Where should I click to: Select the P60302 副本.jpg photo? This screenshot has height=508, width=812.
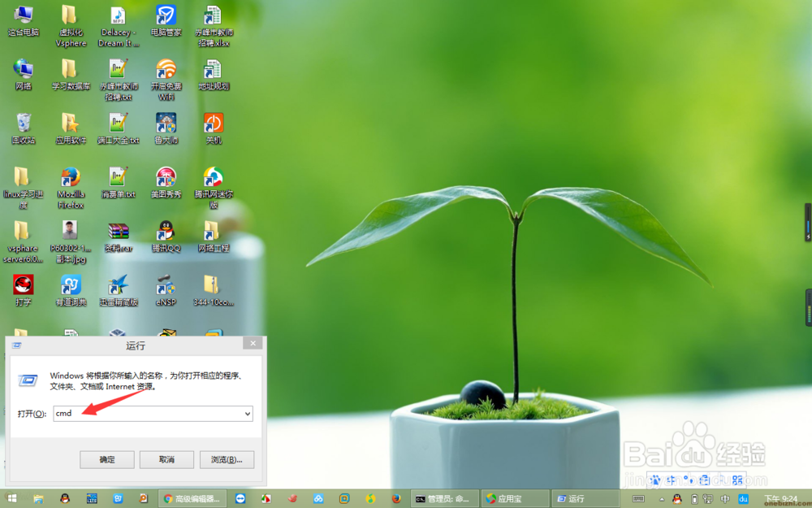[71, 242]
